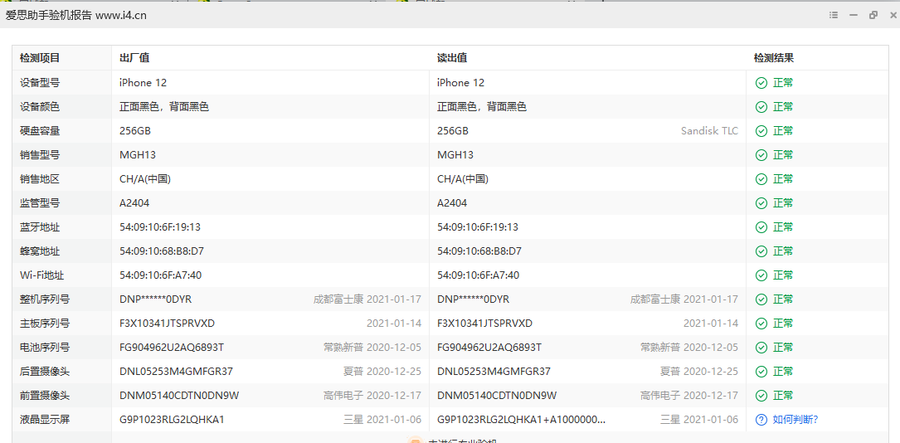Click read-out screen serial G9P1023RLG2LQHKA1+A1000000…
Screen dimensions: 900x443
pos(522,419)
